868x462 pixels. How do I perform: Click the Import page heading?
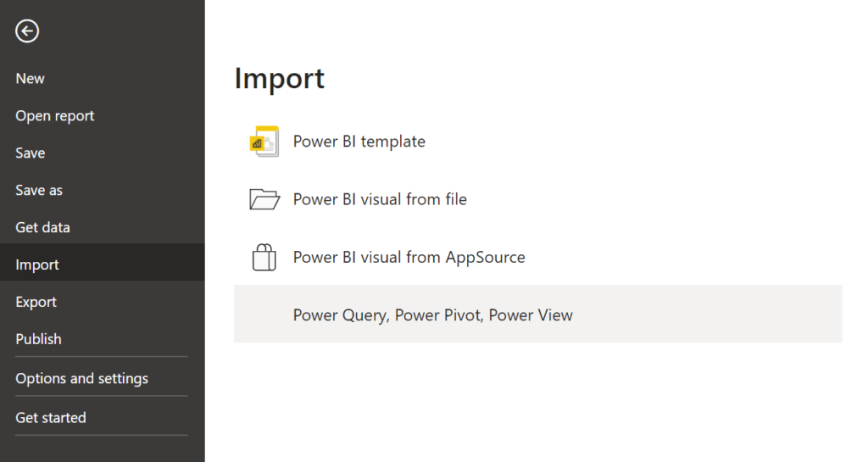[x=280, y=78]
